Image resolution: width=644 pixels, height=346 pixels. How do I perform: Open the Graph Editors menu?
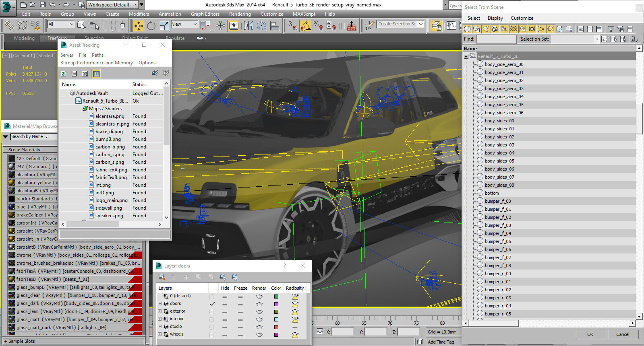coord(205,14)
